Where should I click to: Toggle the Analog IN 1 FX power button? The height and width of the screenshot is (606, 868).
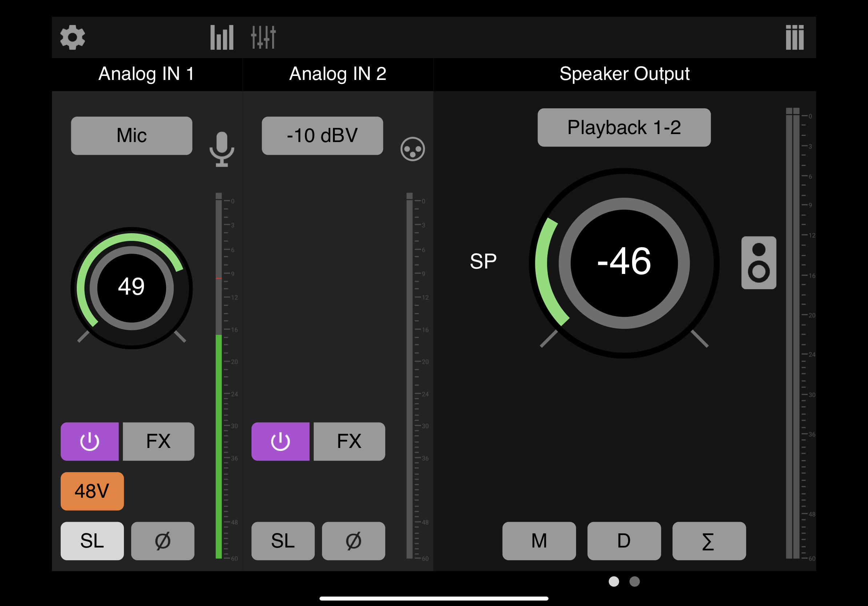tap(89, 441)
